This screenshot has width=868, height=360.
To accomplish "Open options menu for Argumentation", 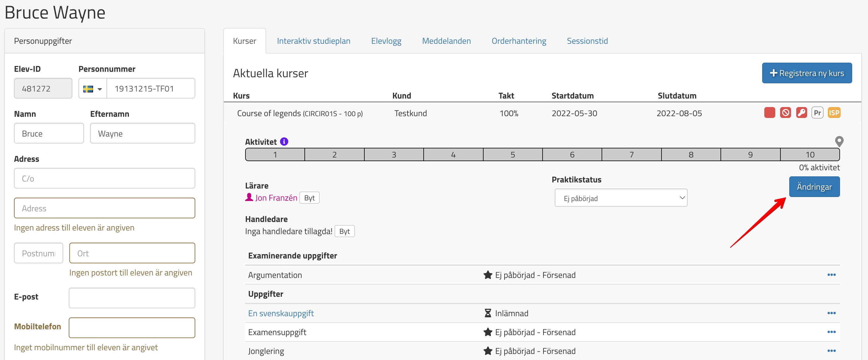I will (x=831, y=275).
